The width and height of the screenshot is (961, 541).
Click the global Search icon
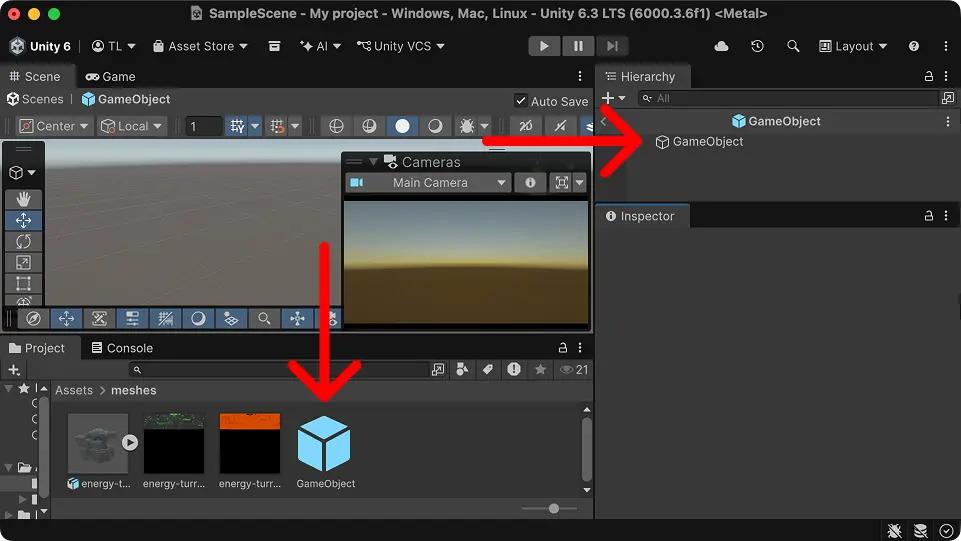(x=793, y=46)
